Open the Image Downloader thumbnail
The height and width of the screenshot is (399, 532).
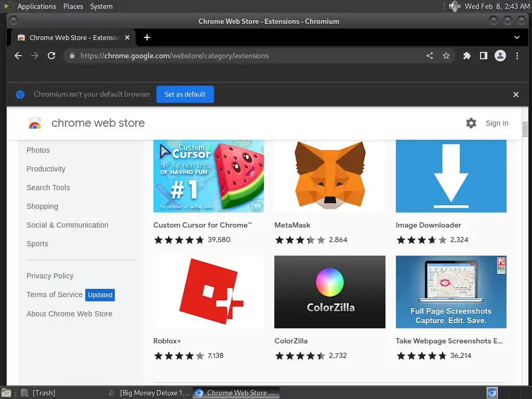(451, 176)
